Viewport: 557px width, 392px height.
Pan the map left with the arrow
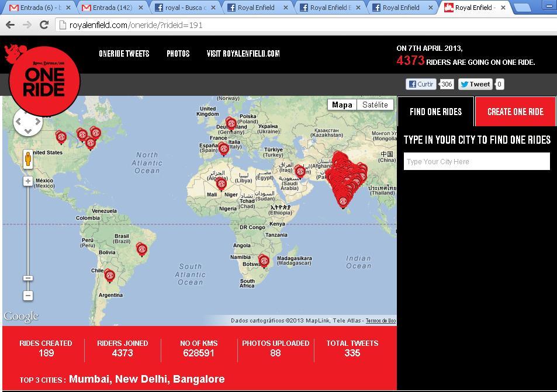click(x=19, y=122)
